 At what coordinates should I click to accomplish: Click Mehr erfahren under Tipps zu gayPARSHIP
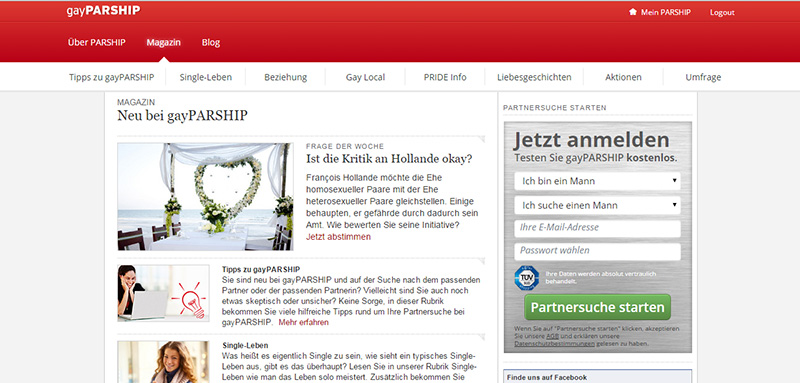[x=304, y=323]
